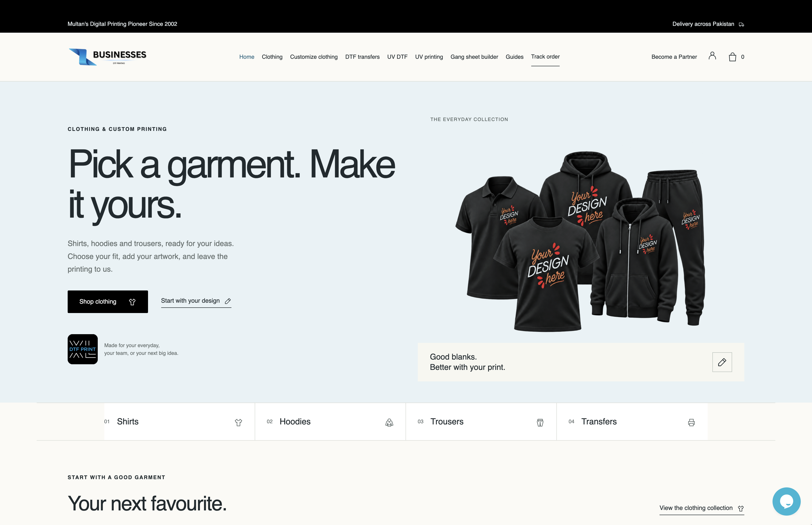Open View the clothing collection link
Viewport: 812px width, 525px height.
point(702,508)
